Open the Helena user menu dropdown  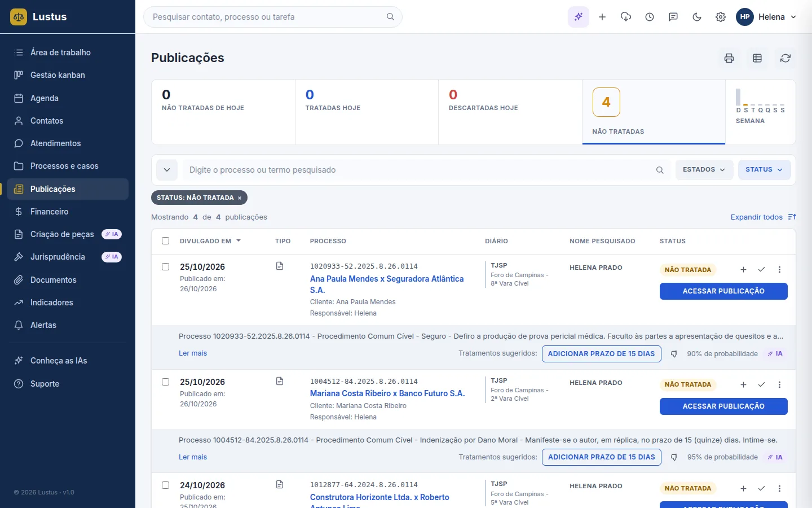(x=766, y=17)
